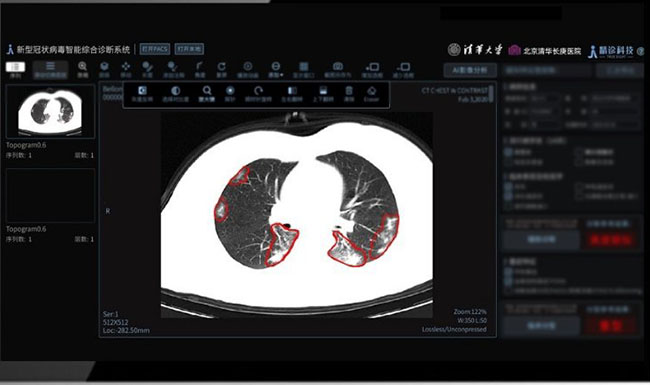Viewport: 650px width, 385px height.
Task: Click the circular-arrow reset icon in top toolbar
Action: click(222, 69)
